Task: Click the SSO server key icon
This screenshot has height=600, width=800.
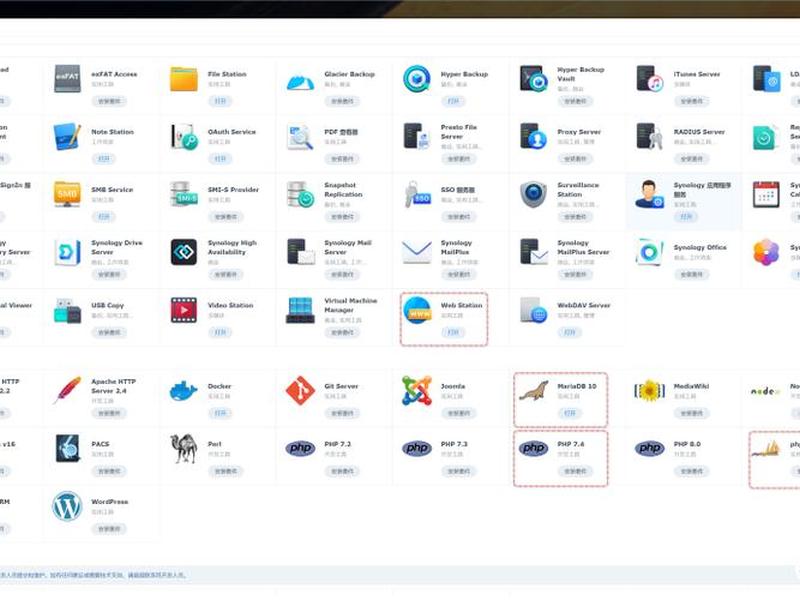Action: tap(418, 194)
